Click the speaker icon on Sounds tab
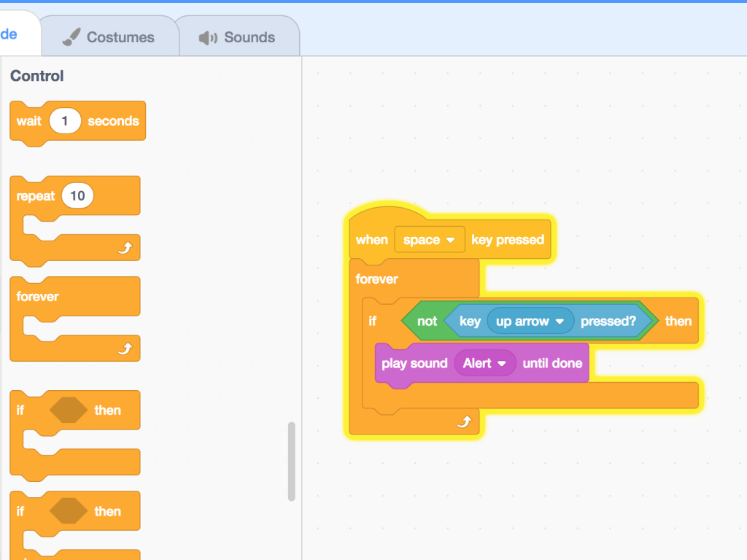 point(208,38)
